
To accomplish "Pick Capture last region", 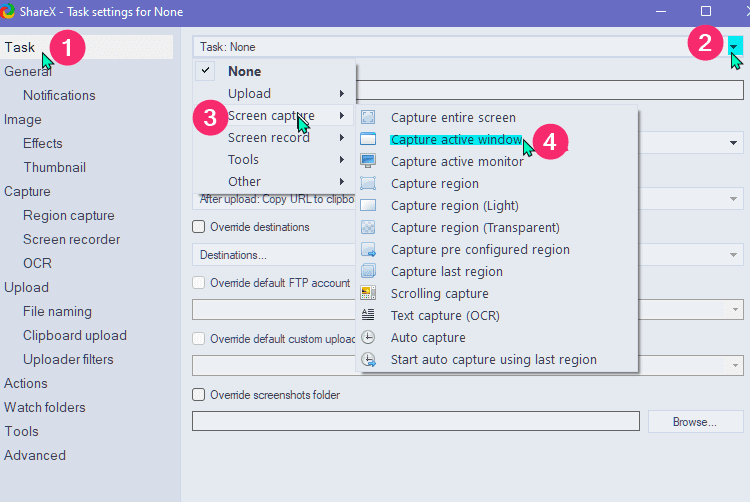I will [497, 271].
